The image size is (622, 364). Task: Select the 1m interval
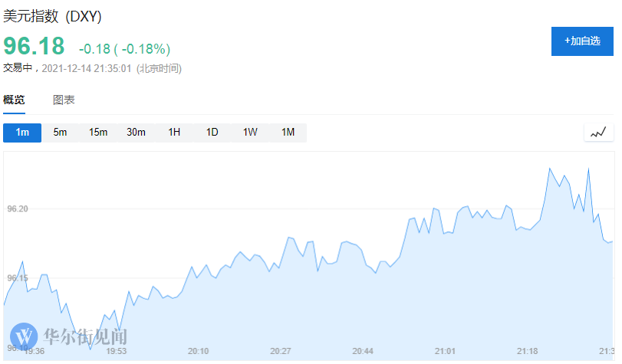(22, 133)
